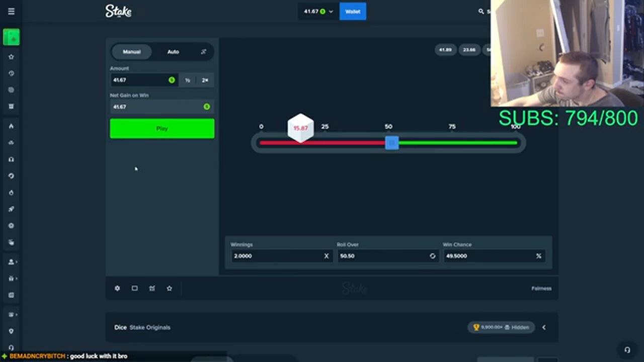Open the support headset bubble at bottom right
The image size is (644, 362).
click(627, 349)
